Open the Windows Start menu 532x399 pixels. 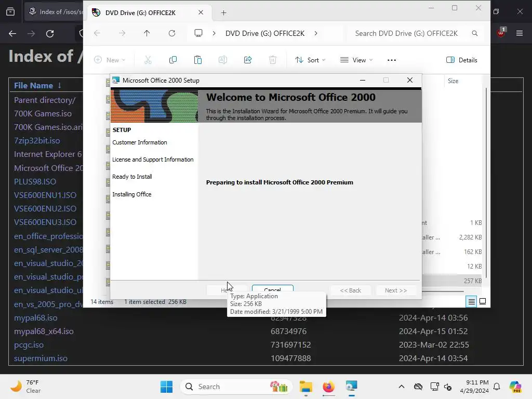[166, 387]
